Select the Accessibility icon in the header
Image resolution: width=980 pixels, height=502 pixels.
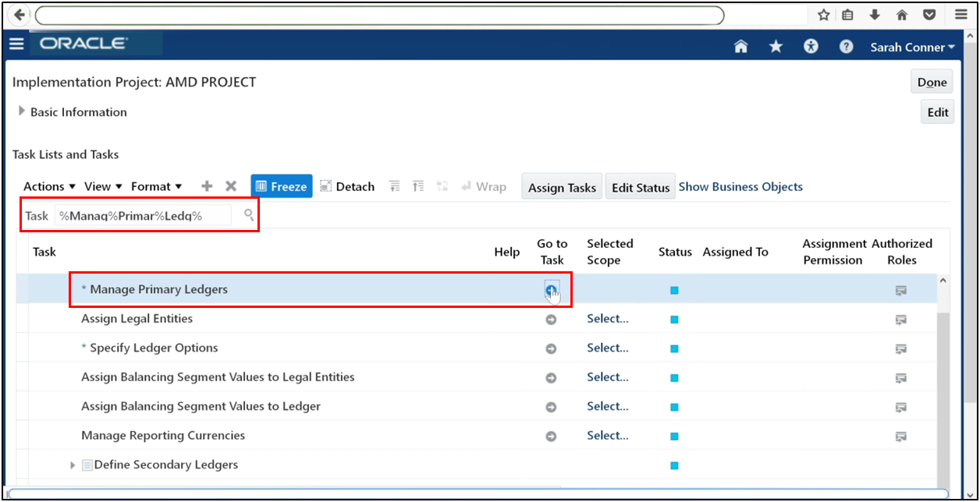point(811,46)
